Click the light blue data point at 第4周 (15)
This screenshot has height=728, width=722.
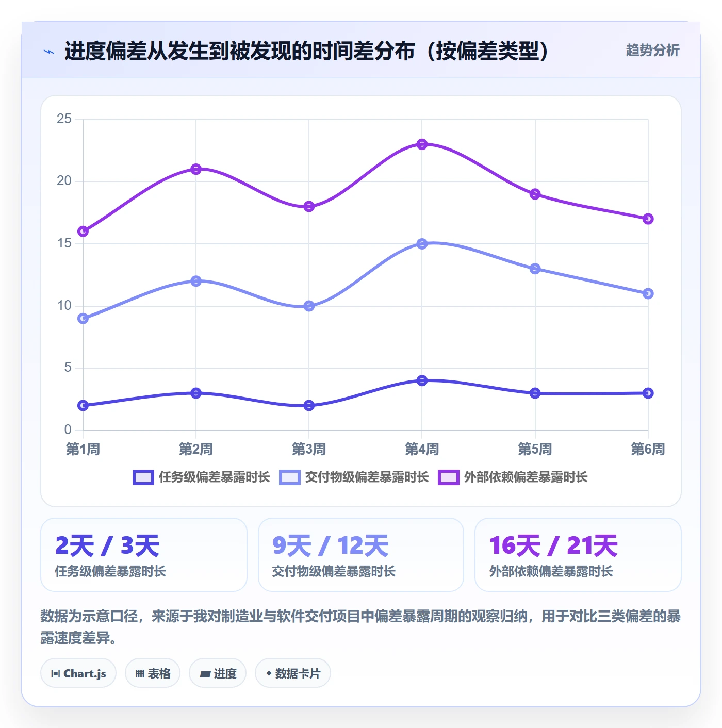tap(422, 244)
